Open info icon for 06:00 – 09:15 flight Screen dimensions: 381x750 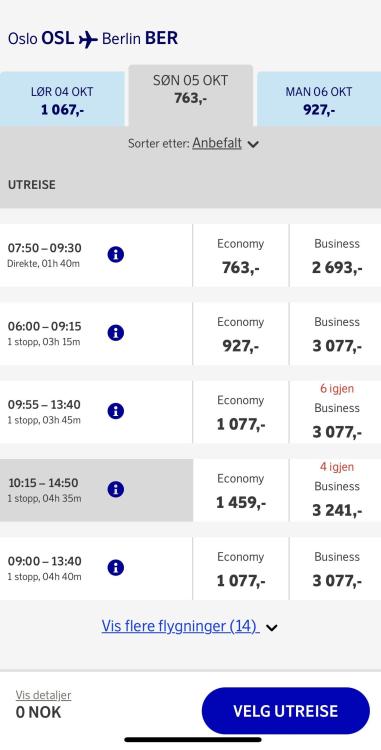pyautogui.click(x=116, y=332)
